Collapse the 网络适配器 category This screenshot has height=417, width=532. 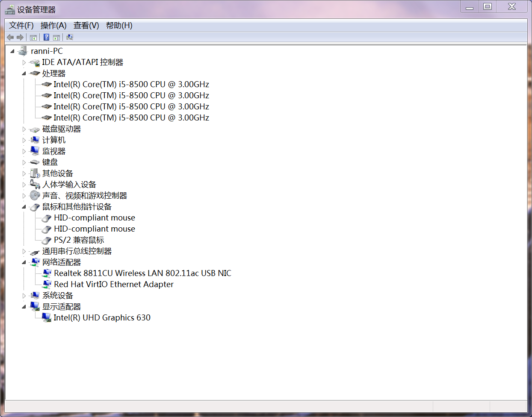pos(24,262)
